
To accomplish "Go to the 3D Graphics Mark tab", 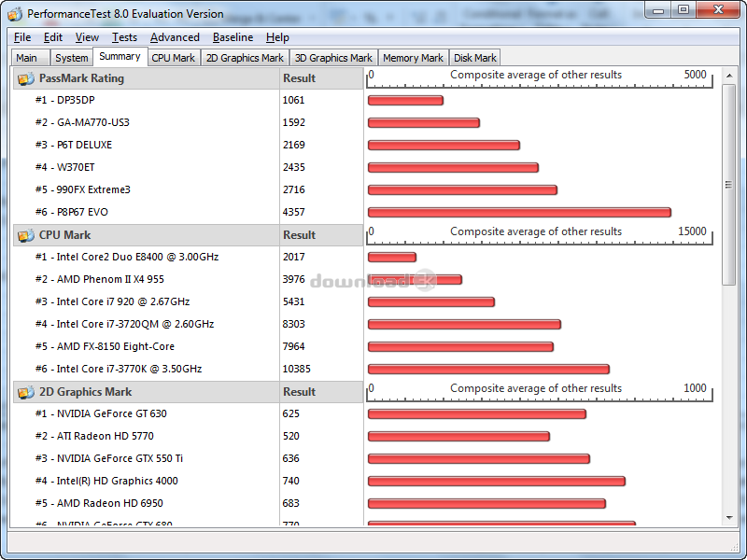I will (333, 58).
